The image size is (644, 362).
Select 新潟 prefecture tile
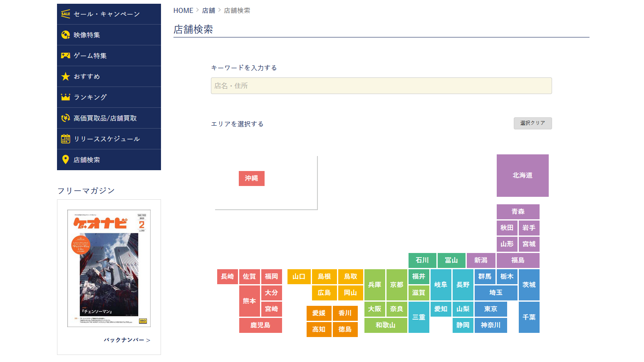pyautogui.click(x=481, y=260)
